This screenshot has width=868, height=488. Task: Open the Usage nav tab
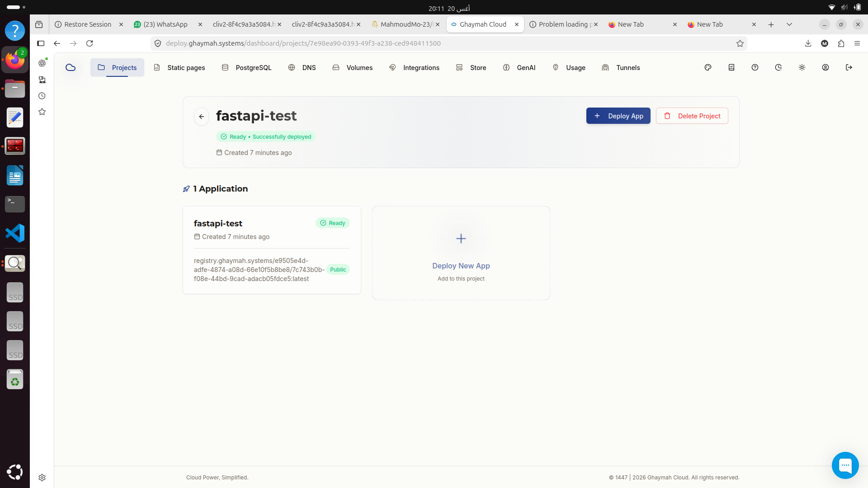click(569, 67)
